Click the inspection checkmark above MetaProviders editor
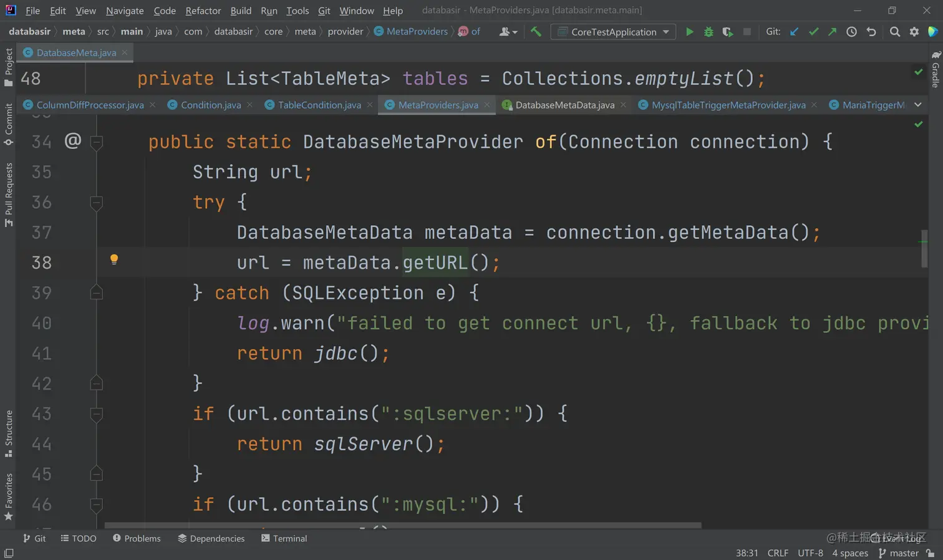This screenshot has width=943, height=560. [919, 124]
